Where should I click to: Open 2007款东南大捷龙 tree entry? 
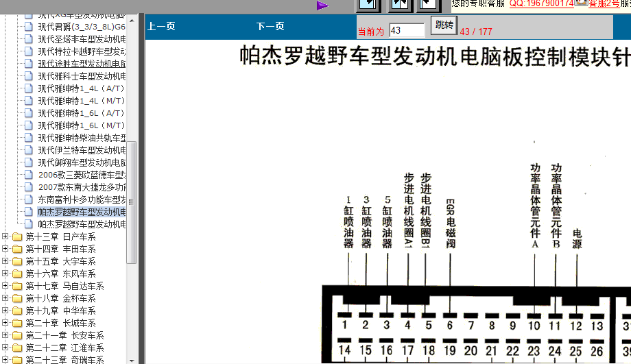tap(82, 187)
